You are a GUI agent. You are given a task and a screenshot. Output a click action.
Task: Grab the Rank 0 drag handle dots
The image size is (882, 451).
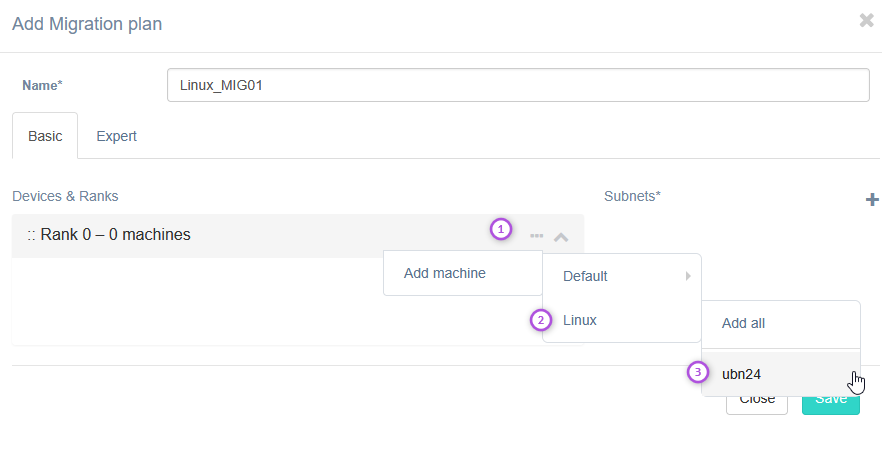pyautogui.click(x=31, y=235)
